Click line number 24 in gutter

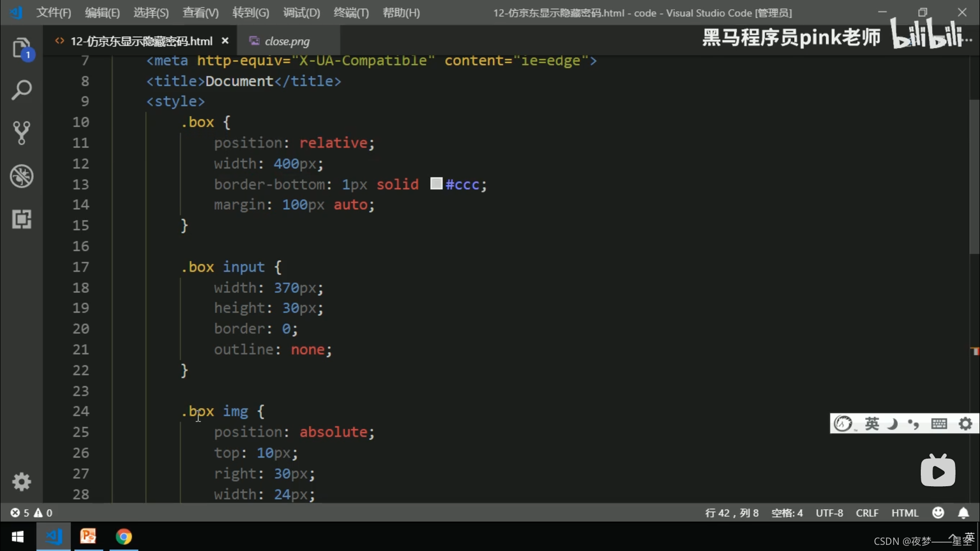click(81, 411)
